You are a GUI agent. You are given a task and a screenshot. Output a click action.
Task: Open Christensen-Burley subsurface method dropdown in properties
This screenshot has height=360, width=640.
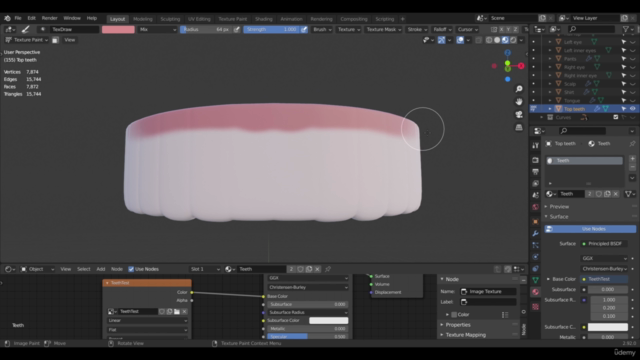(x=604, y=269)
